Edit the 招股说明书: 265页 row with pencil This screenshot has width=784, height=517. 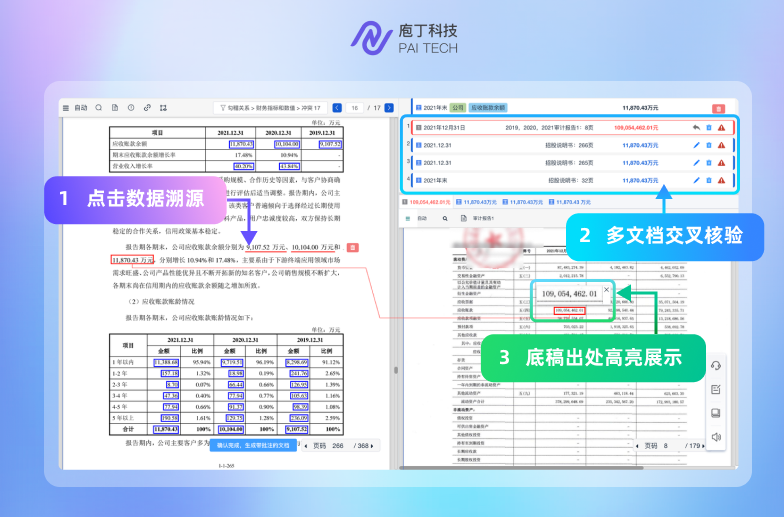tap(696, 162)
